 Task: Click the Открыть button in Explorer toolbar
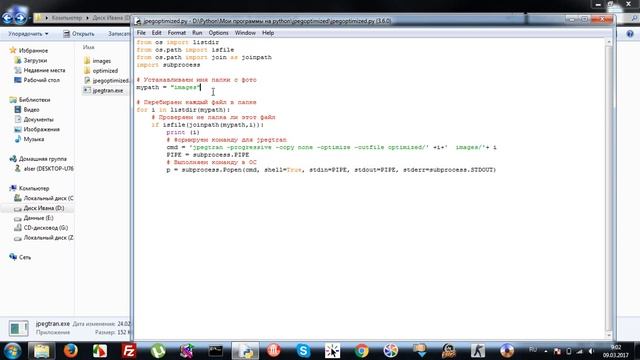click(79, 34)
